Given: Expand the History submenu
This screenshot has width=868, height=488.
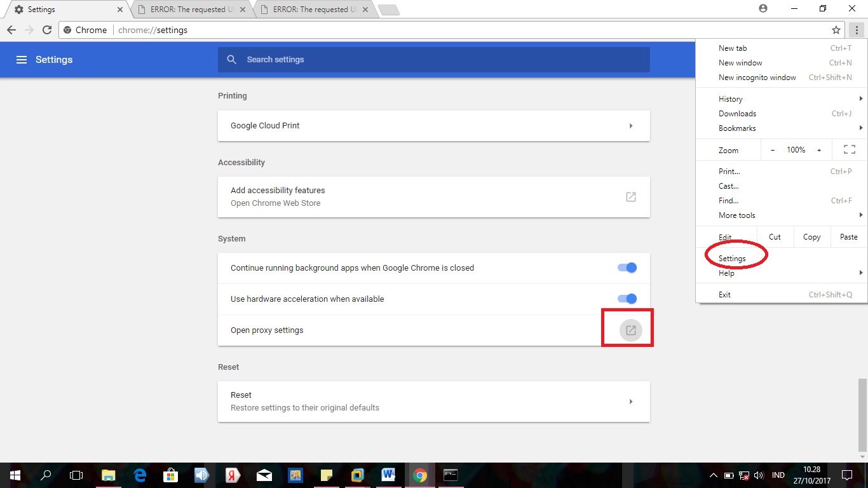Looking at the screenshot, I should click(729, 98).
